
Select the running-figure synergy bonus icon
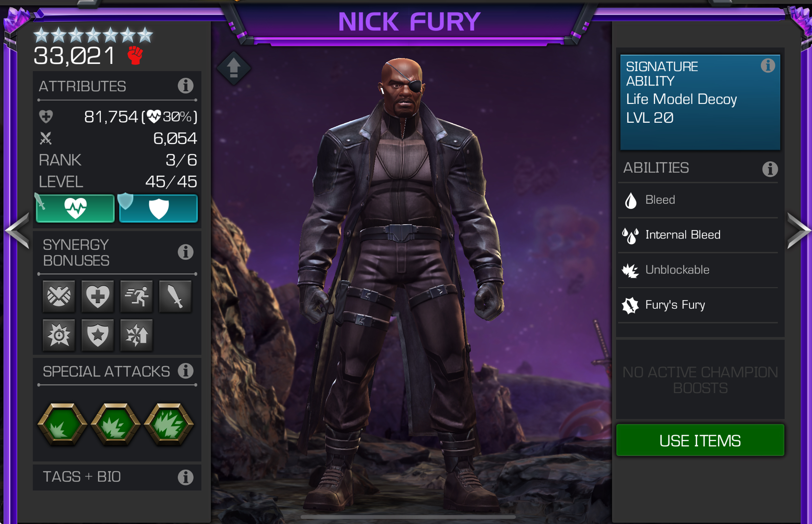(x=136, y=296)
